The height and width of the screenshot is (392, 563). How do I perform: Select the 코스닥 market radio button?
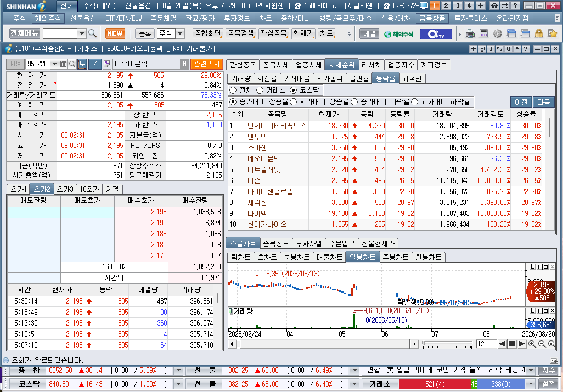tap(294, 90)
